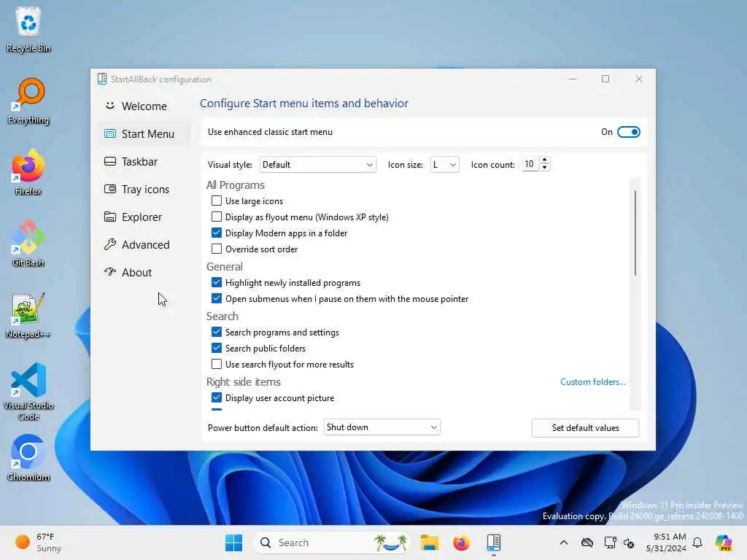The image size is (747, 560).
Task: Switch to the Explorer settings page
Action: click(144, 217)
